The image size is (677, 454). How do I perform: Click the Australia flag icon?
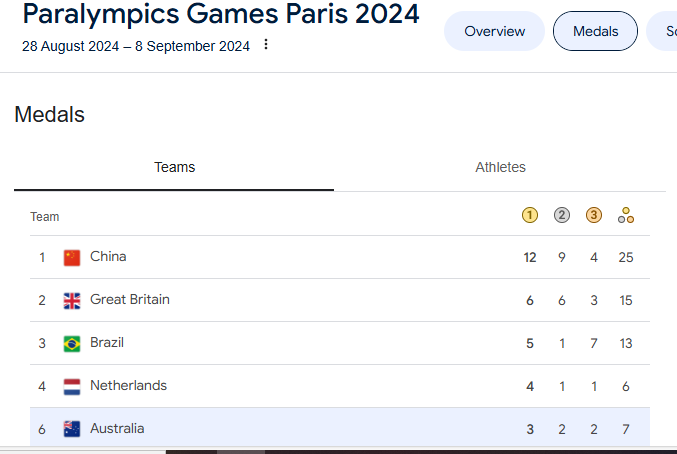72,429
